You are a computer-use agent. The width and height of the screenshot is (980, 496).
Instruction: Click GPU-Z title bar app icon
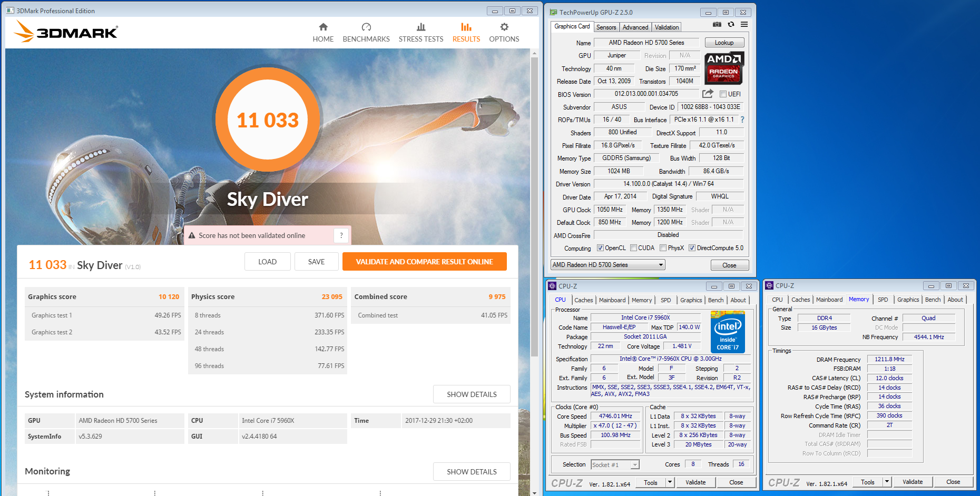pos(553,12)
